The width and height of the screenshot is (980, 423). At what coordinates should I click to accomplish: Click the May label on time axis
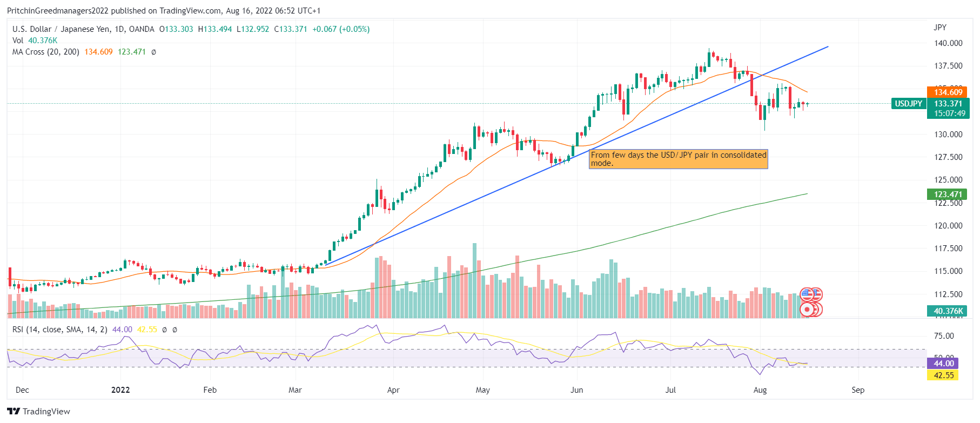click(482, 390)
